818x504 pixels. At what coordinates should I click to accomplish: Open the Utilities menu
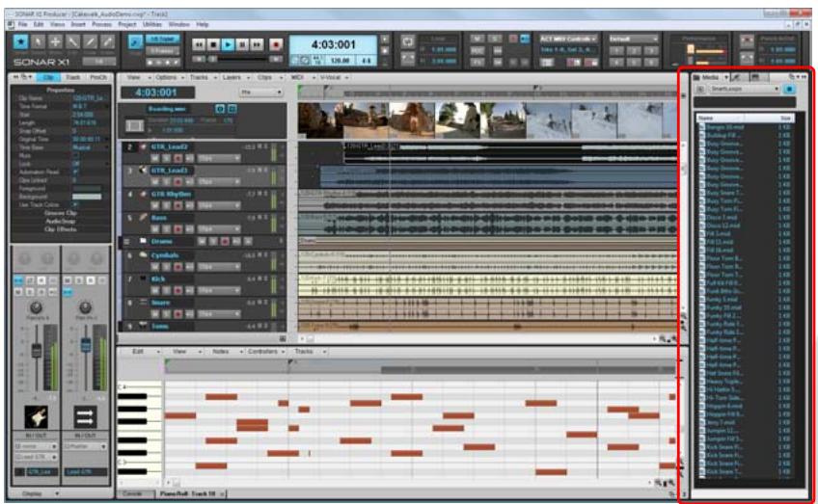tap(152, 24)
